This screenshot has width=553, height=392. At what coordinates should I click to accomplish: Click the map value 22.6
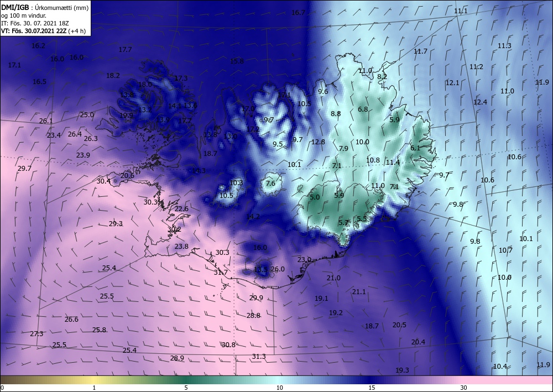pos(181,208)
